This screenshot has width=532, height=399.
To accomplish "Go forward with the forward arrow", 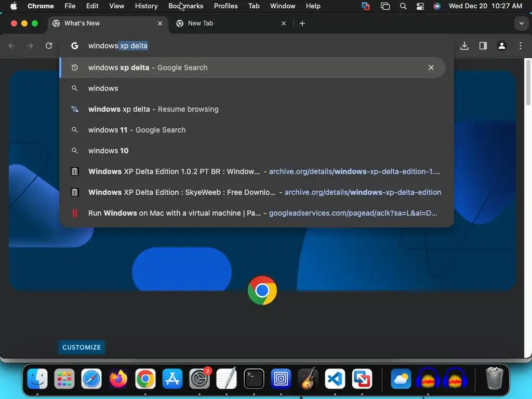I will pyautogui.click(x=30, y=46).
